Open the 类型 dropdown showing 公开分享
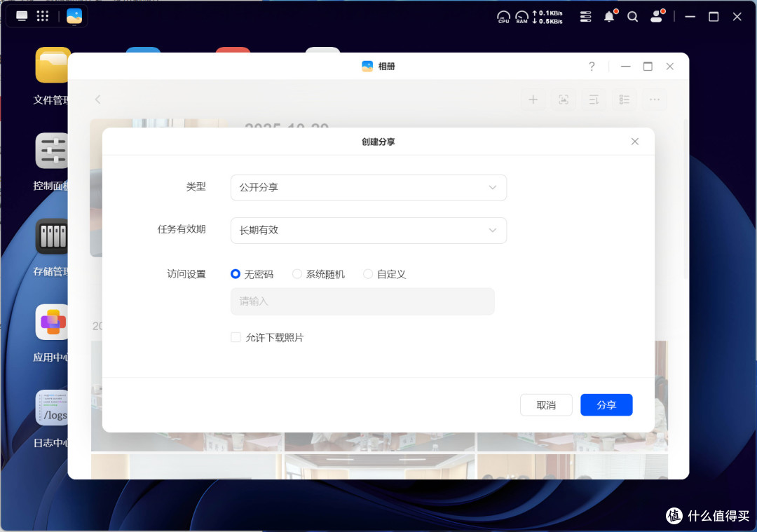Viewport: 757px width, 532px height. coord(369,187)
